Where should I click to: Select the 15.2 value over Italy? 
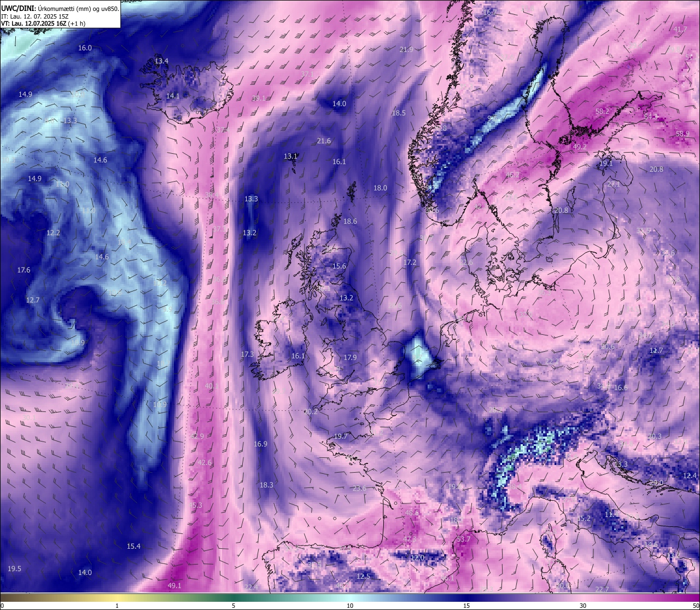(x=584, y=519)
